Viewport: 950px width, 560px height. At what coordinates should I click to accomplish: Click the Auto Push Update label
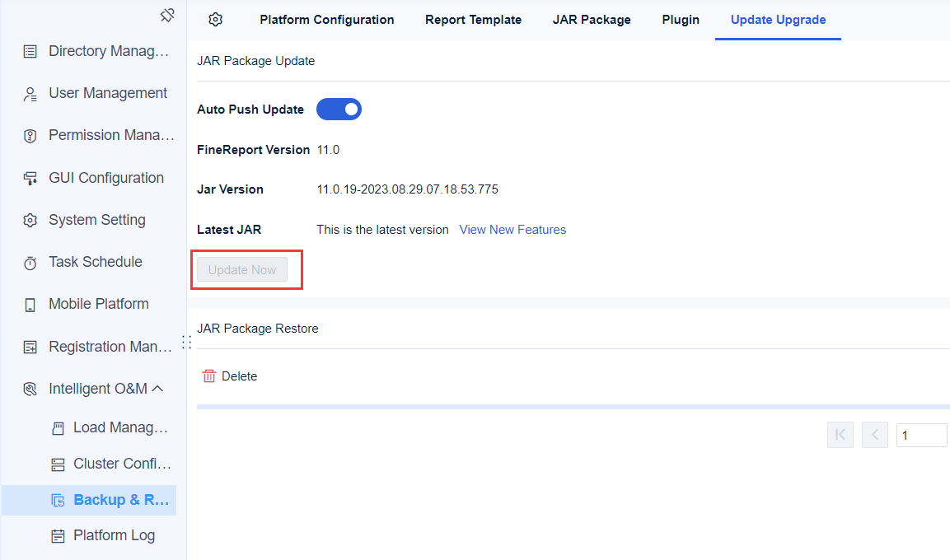(250, 110)
